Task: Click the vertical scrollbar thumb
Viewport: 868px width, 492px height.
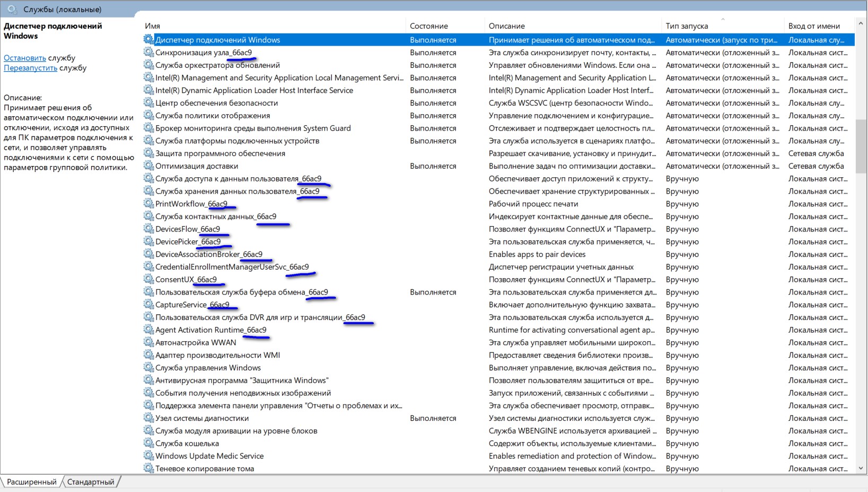Action: [861, 146]
